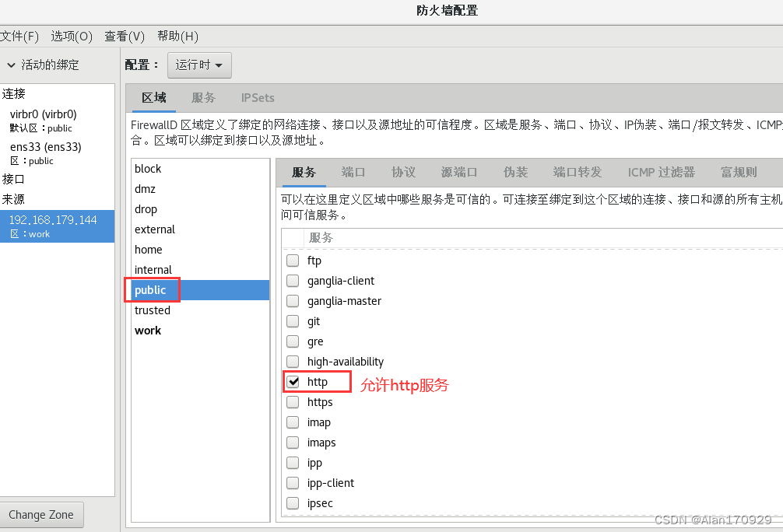Select the trusted zone
783x532 pixels.
[x=200, y=310]
